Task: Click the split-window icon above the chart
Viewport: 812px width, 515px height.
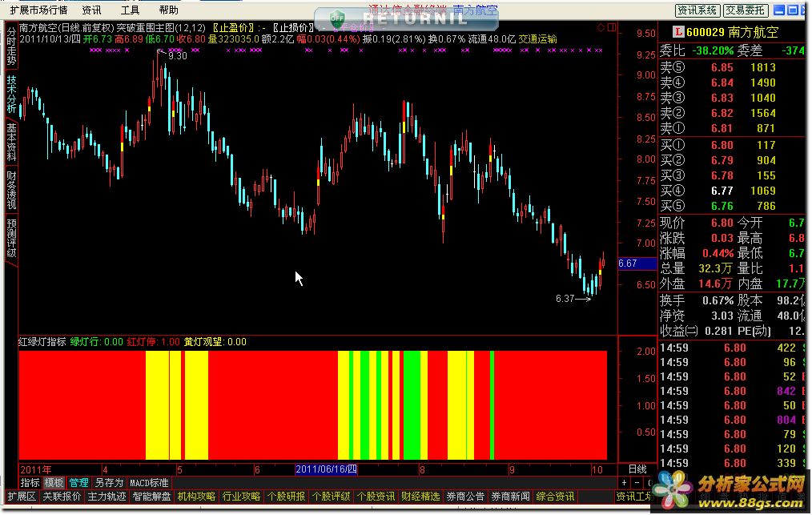Action: (612, 27)
